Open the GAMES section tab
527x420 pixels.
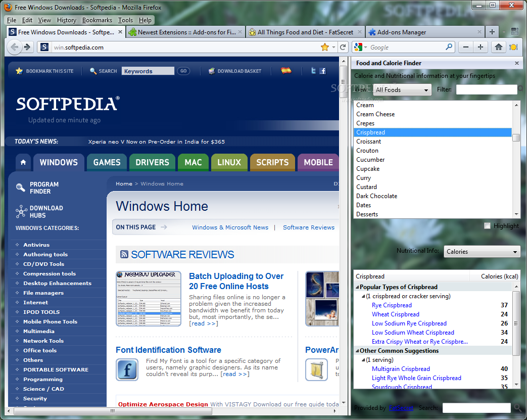click(107, 162)
